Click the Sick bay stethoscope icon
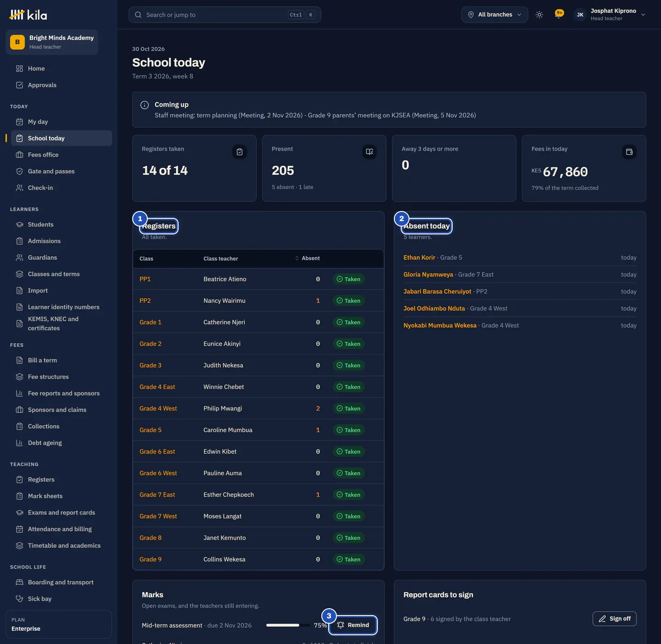Screen dimensions: 661x644 click(19, 599)
